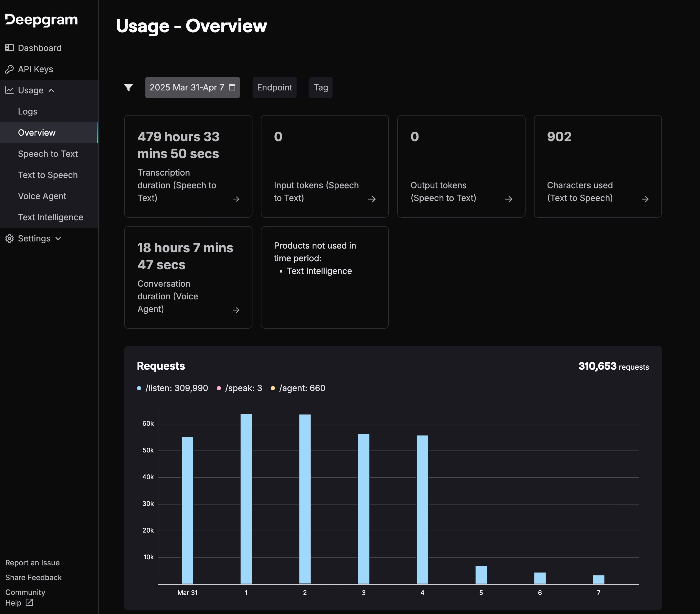
Task: Toggle /listen series in chart legend
Action: click(173, 388)
